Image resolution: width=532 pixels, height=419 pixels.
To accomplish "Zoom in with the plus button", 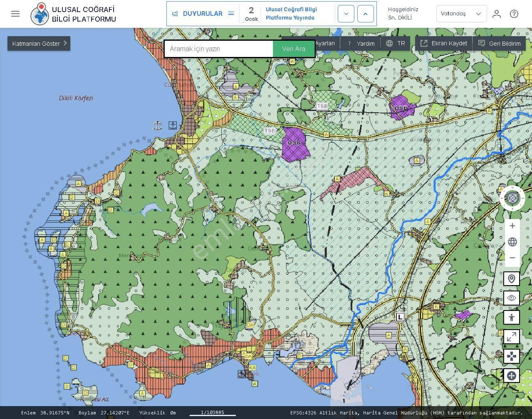I will pos(512,226).
